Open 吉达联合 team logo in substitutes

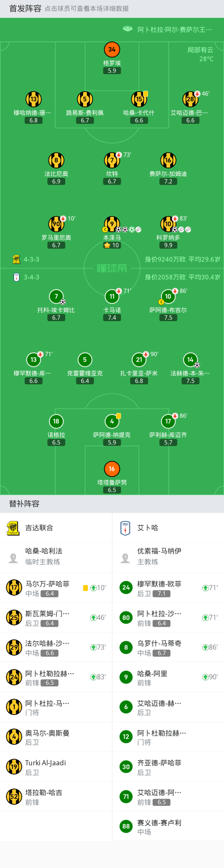point(13,528)
